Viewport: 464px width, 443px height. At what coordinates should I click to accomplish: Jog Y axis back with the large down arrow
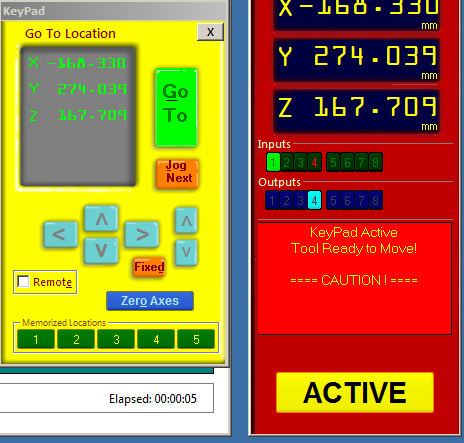point(101,251)
